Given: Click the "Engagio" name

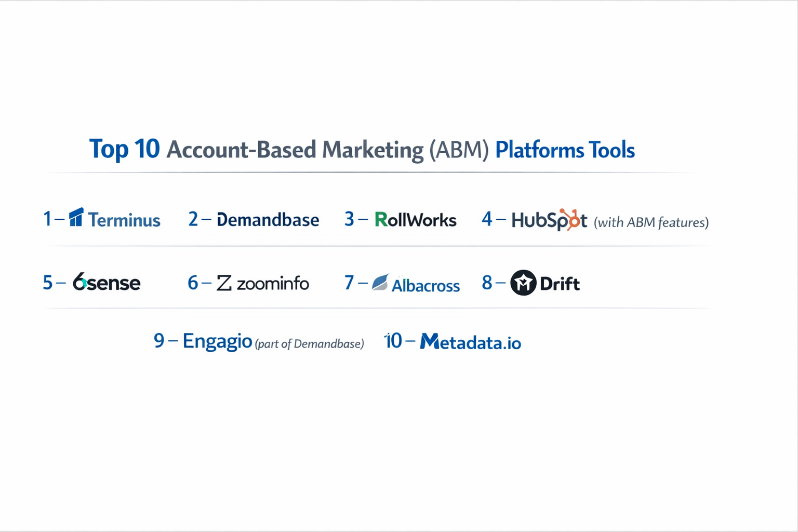Looking at the screenshot, I should point(217,341).
